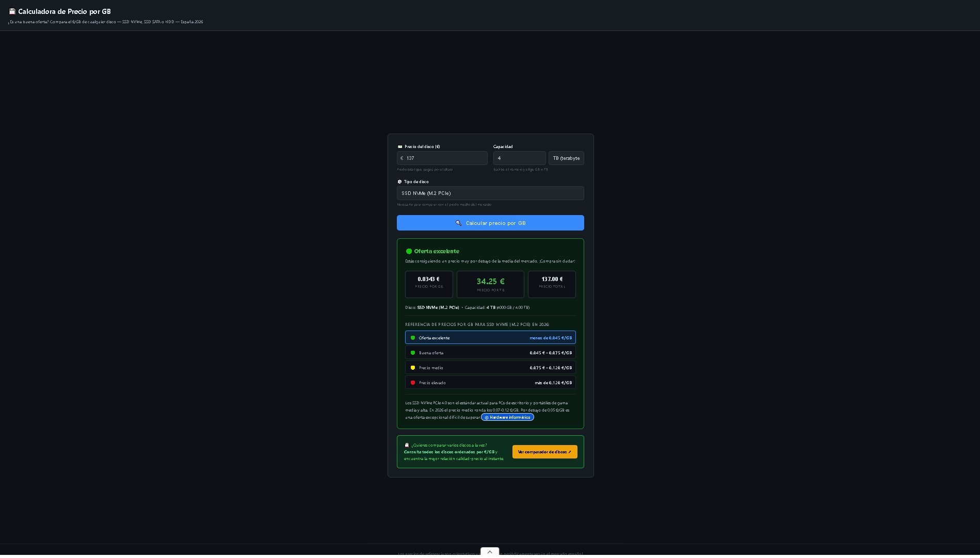Screen dimensions: 980x558
Task: Click the money icon beside Precio del disco
Action: click(x=400, y=147)
